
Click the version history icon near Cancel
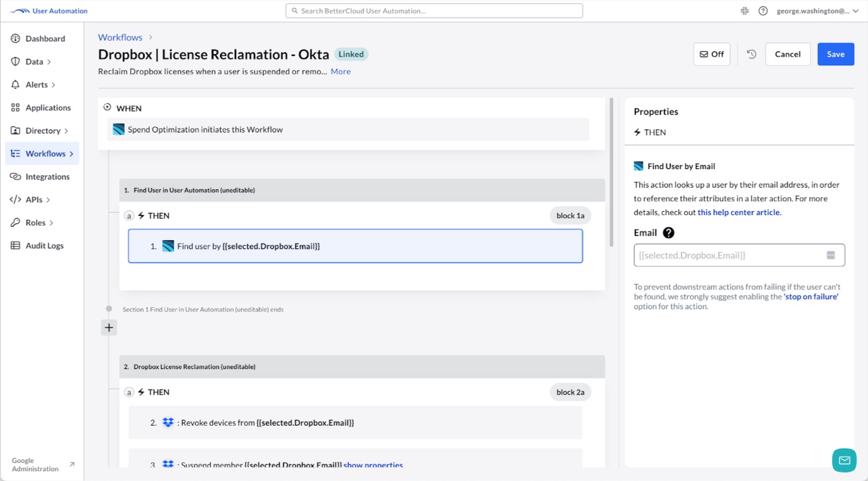751,54
